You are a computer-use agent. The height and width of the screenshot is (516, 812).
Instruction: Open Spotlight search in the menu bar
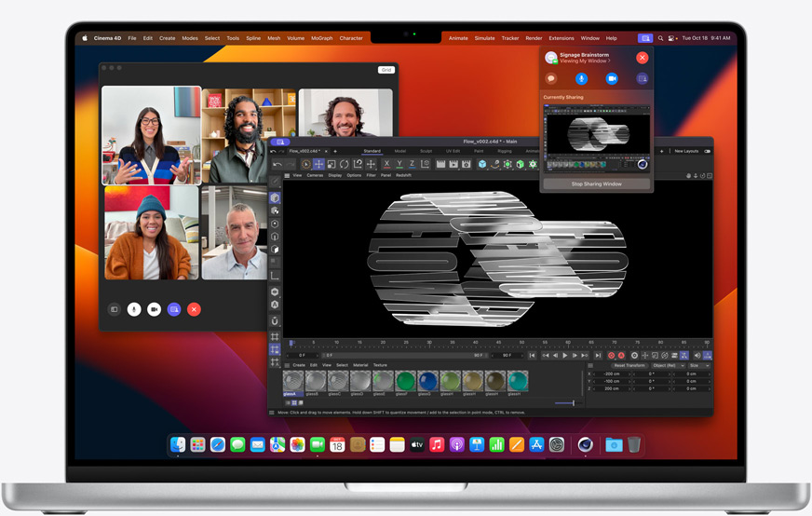660,38
